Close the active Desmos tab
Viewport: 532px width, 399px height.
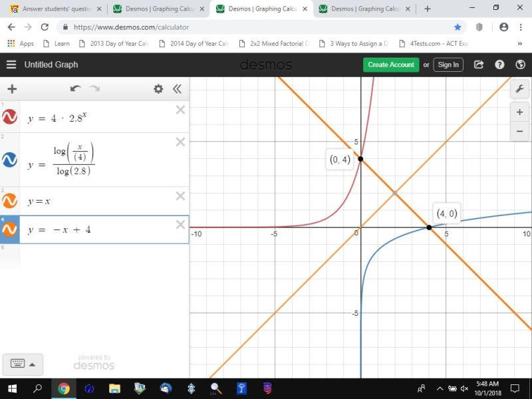(x=305, y=9)
